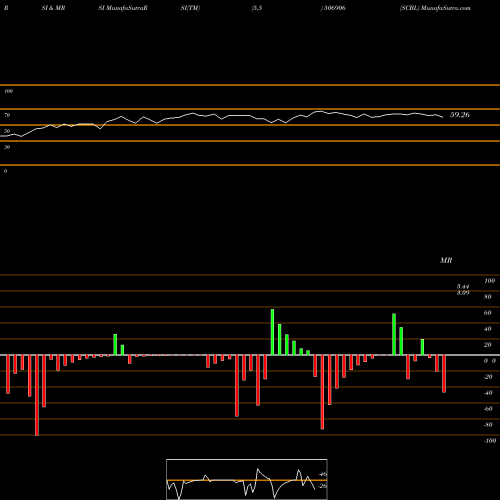
Task: Click the RSI 70 level label
Action: 7,115
